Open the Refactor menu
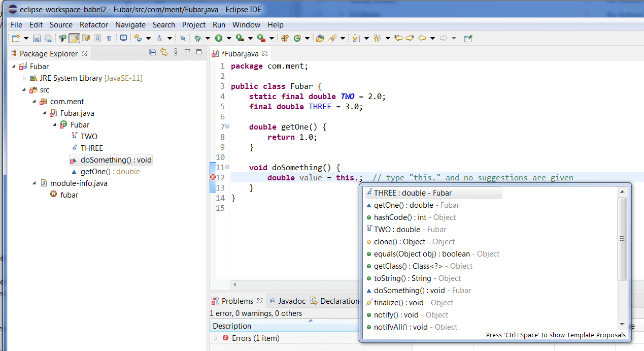The width and height of the screenshot is (644, 351). (x=94, y=24)
